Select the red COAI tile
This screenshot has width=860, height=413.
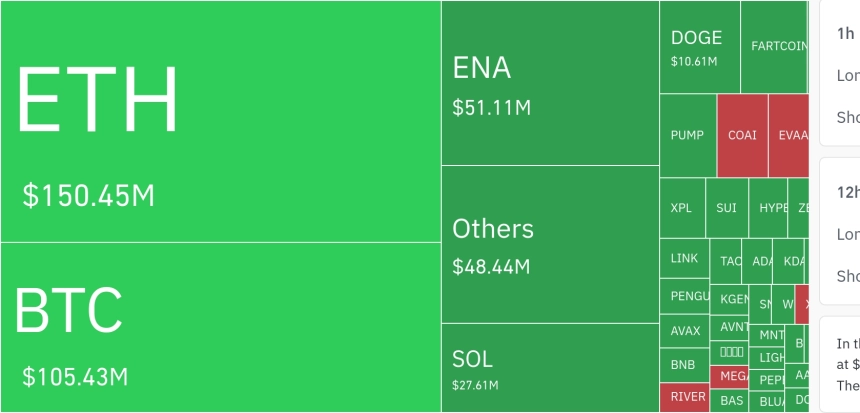click(742, 135)
